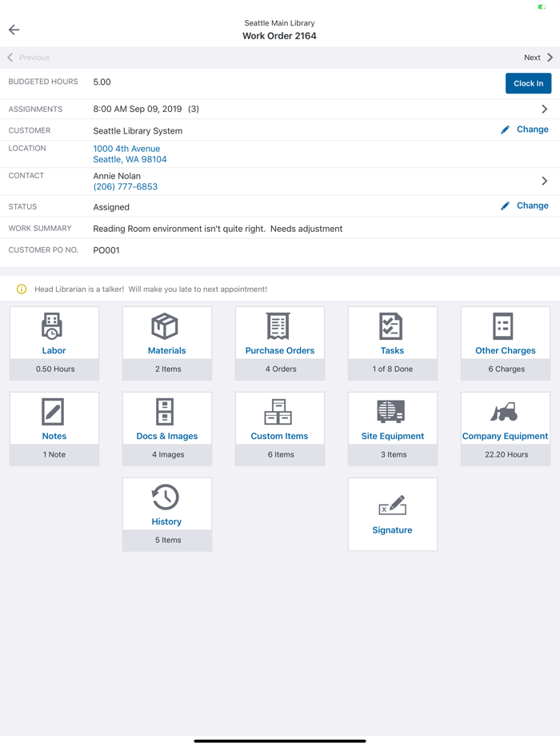Click the budgeted hours '5.00' value
Screen dimensions: 560x747
coord(102,82)
